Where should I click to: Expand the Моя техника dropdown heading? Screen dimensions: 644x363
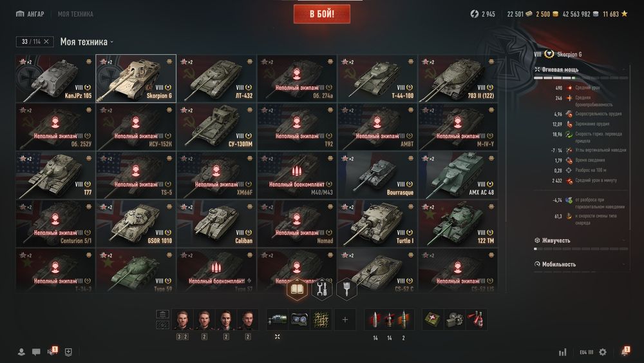tap(87, 41)
